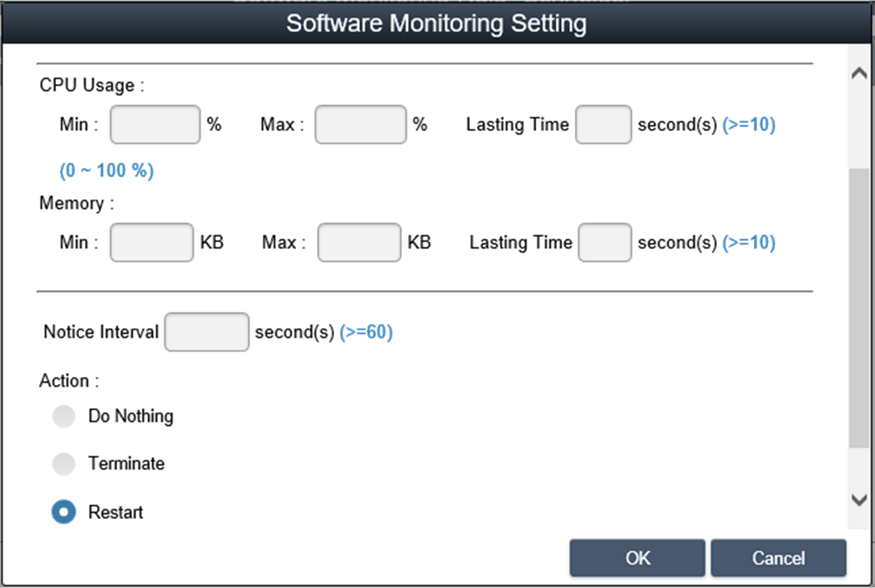The width and height of the screenshot is (875, 588).
Task: Focus the CPU Usage Max percent field
Action: (x=360, y=125)
